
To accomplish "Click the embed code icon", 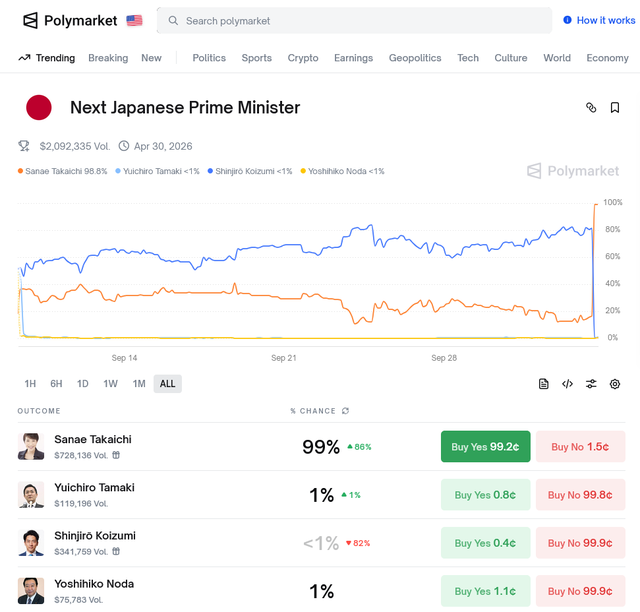I will [x=567, y=384].
